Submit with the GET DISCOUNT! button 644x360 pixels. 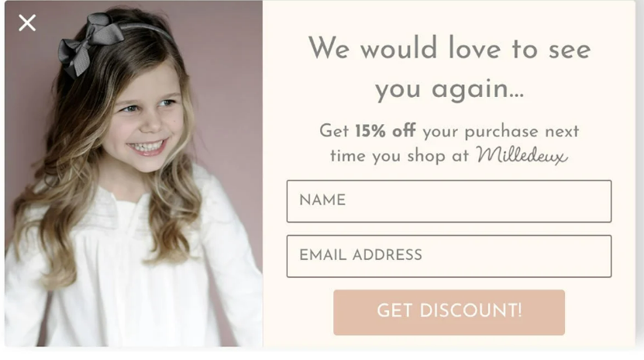449,313
